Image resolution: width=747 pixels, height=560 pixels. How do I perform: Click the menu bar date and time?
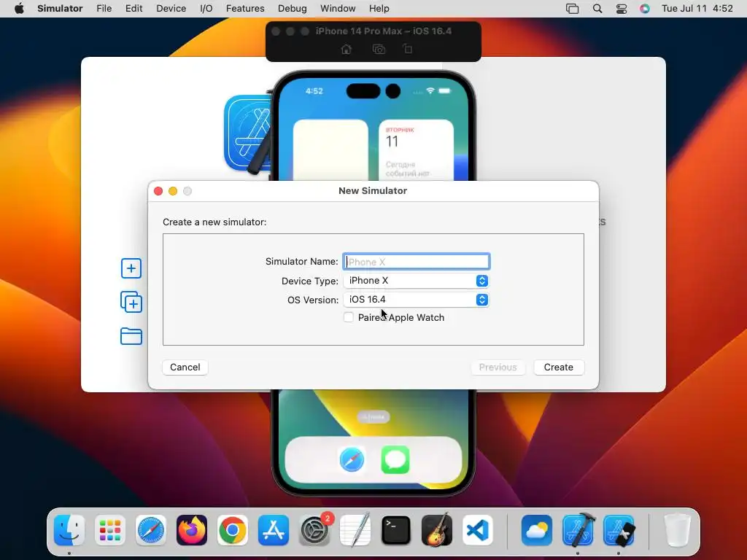click(697, 9)
